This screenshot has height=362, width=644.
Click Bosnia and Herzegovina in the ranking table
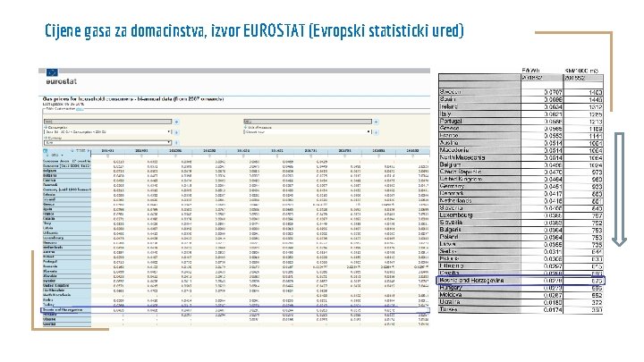click(471, 281)
